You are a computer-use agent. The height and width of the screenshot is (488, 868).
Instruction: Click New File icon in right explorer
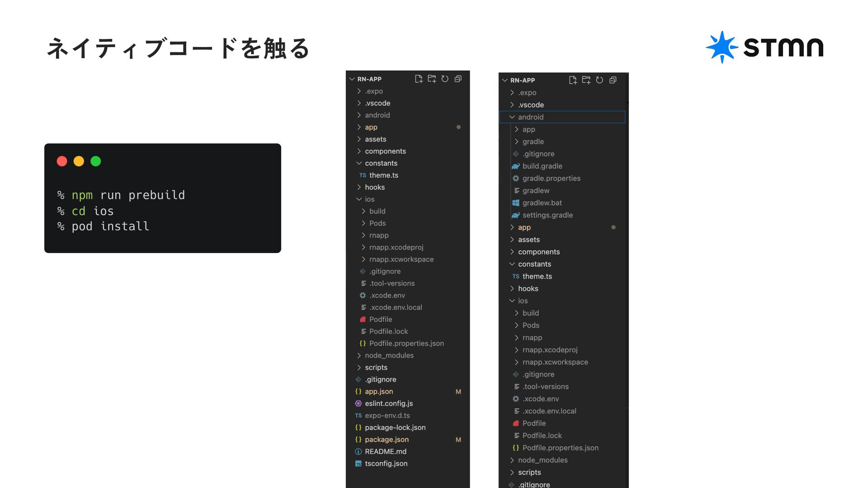pos(573,80)
